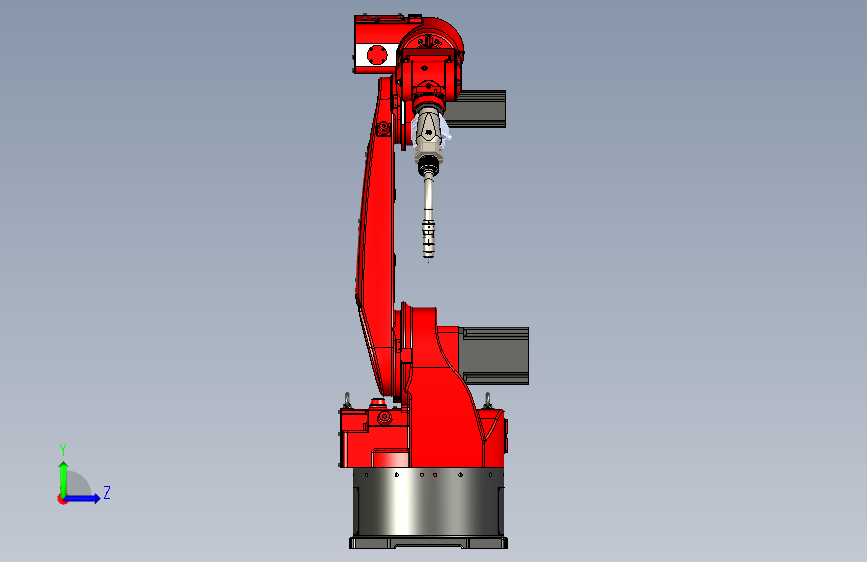The height and width of the screenshot is (562, 867).
Task: Click the gray rotation arc of the triad
Action: tap(78, 483)
